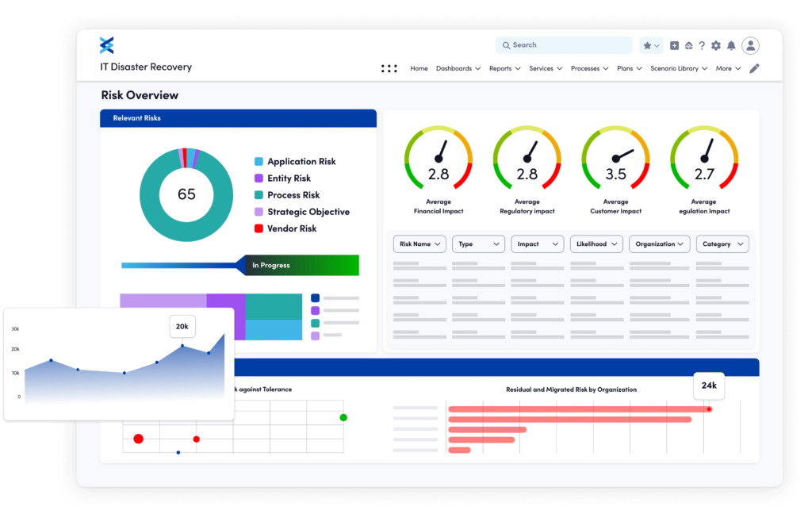Open the Risk Name filter dropdown

tap(419, 244)
